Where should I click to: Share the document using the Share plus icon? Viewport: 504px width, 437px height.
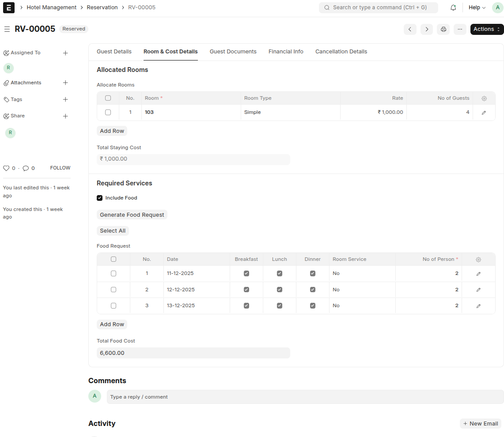pyautogui.click(x=65, y=116)
